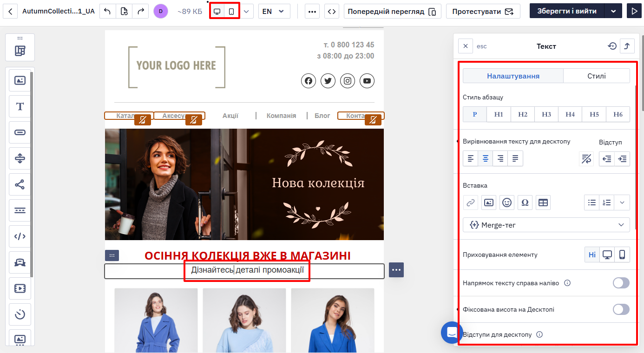Switch to mobile view mode
The width and height of the screenshot is (644, 353).
pos(231,11)
